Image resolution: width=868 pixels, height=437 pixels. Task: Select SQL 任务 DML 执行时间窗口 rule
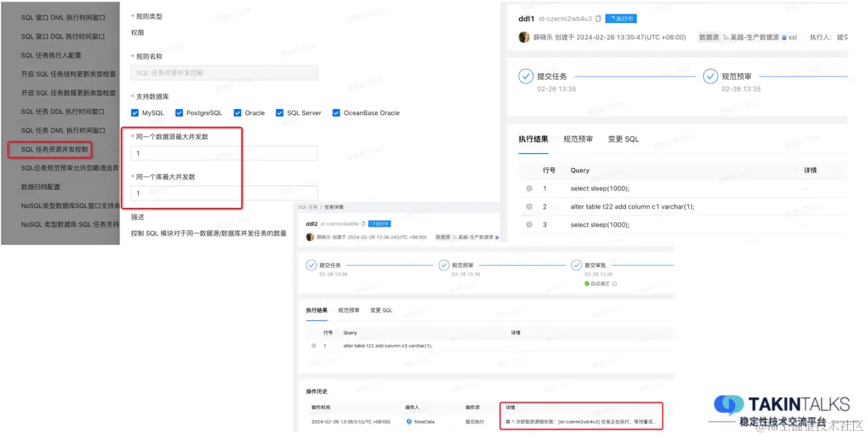click(x=63, y=130)
